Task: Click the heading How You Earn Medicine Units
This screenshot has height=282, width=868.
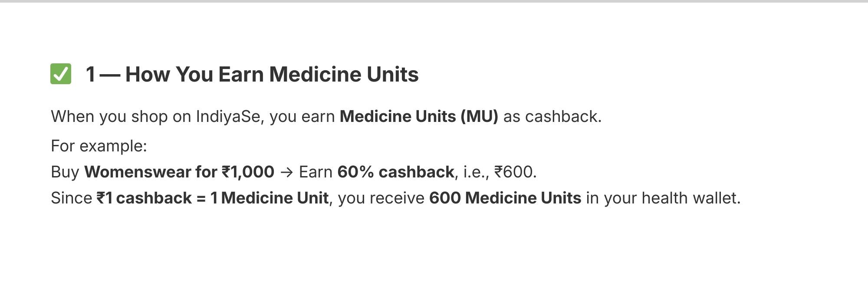Action: click(272, 74)
